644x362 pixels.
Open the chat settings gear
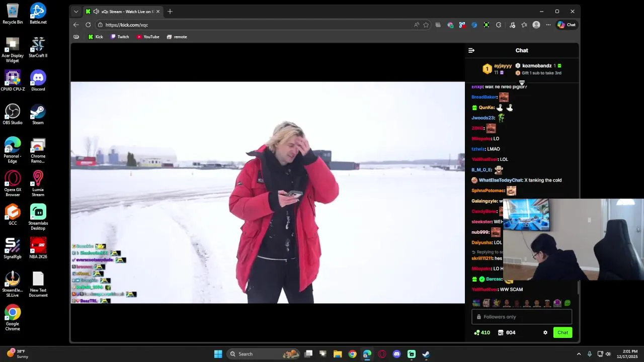545,332
